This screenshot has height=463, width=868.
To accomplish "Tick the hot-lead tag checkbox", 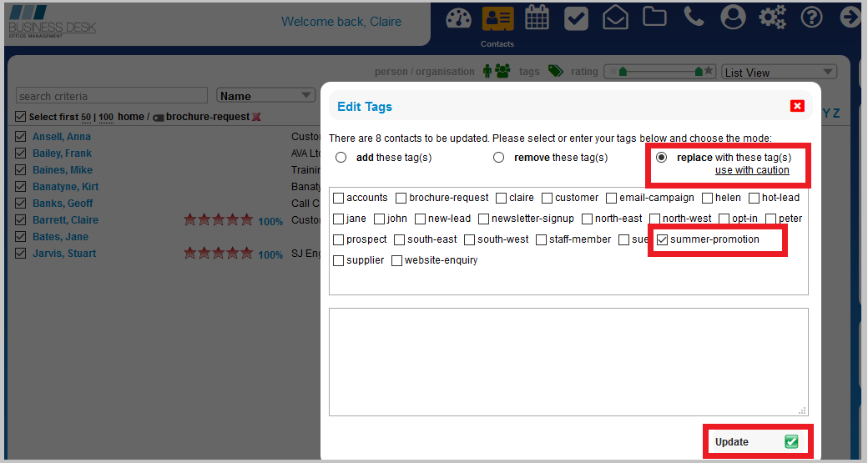I will point(754,198).
